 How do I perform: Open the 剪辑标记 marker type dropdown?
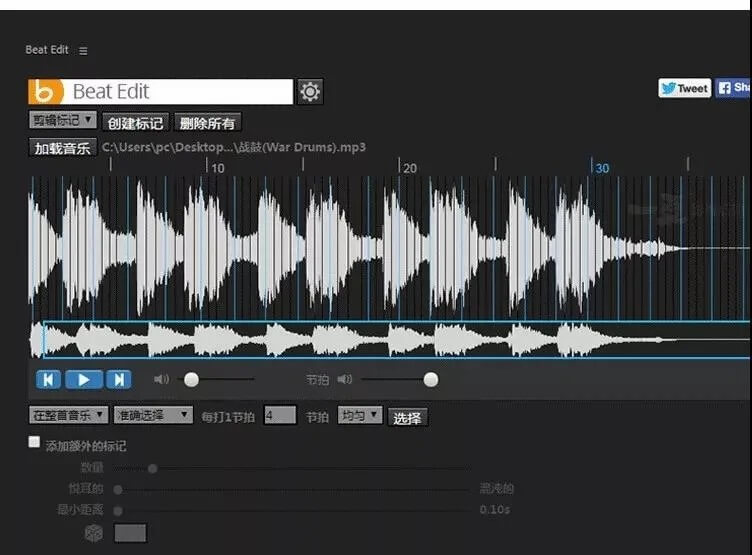tap(63, 120)
